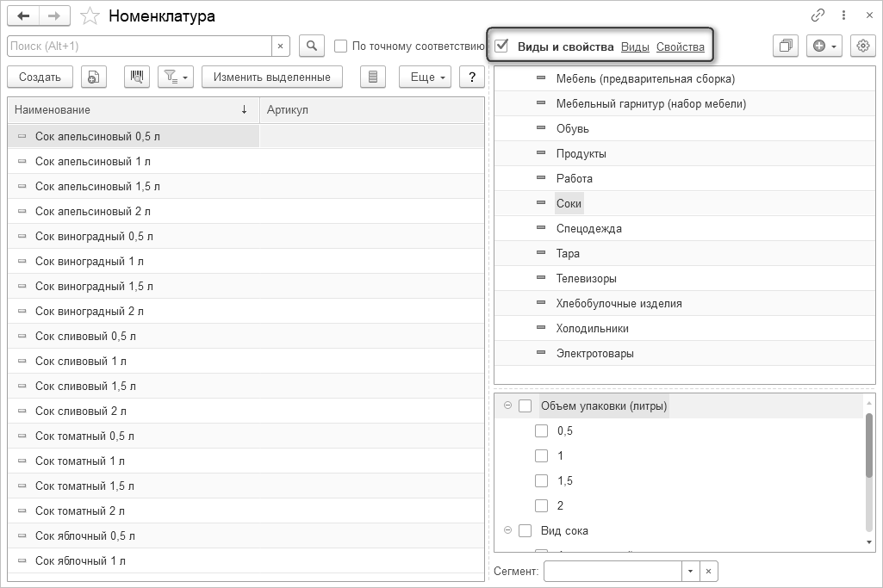Switch to the Виды link
The image size is (883, 588).
pyautogui.click(x=635, y=46)
